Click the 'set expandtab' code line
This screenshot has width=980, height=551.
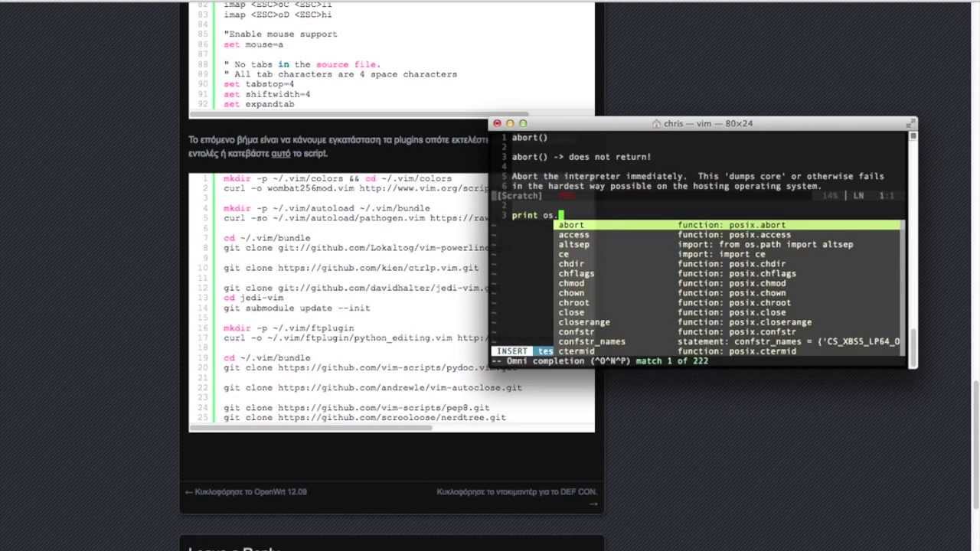point(259,104)
